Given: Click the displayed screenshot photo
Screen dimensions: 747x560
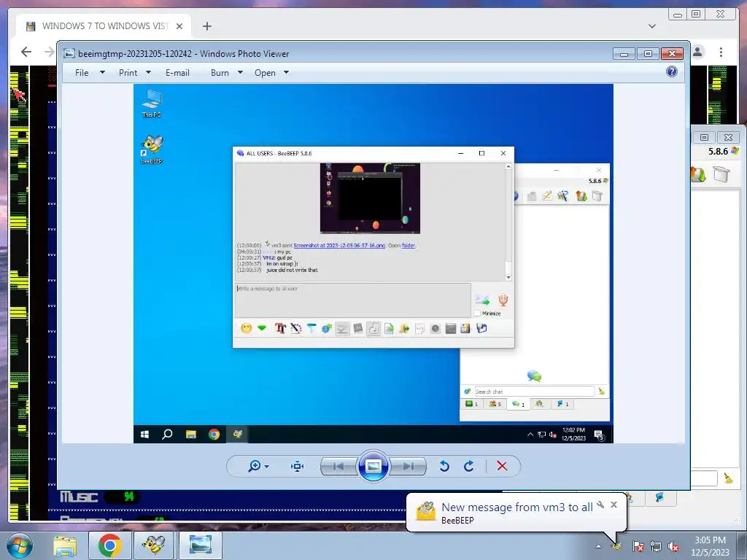Looking at the screenshot, I should pos(373,263).
